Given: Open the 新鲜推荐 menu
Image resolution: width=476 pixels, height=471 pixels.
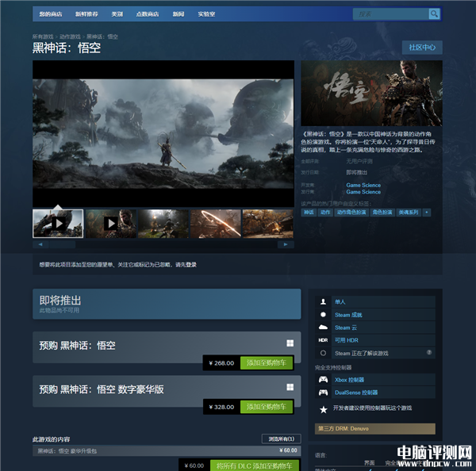Looking at the screenshot, I should (x=86, y=14).
